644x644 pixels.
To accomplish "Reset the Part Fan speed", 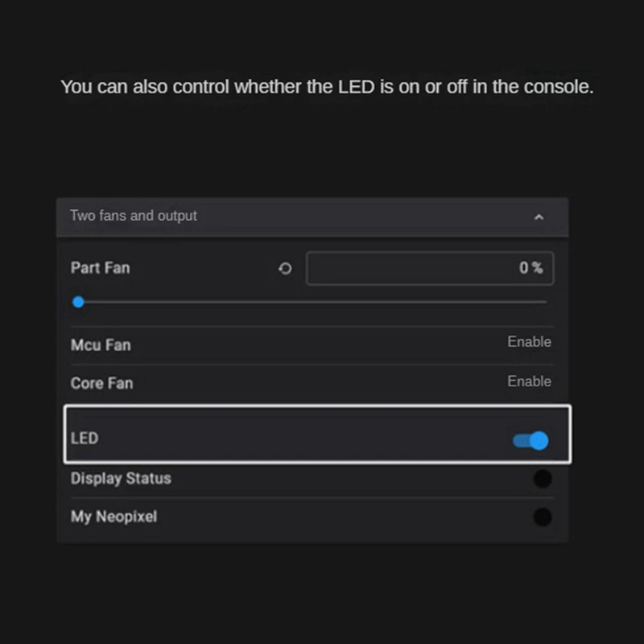I will (x=285, y=269).
